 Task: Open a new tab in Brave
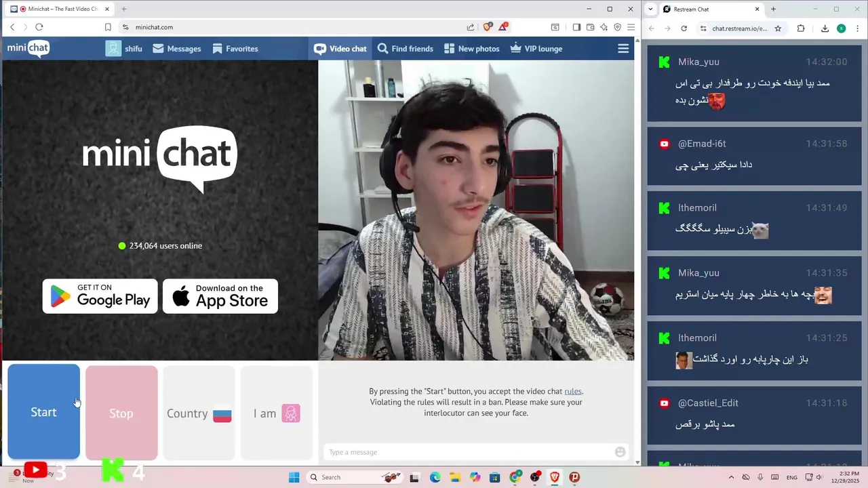tap(123, 9)
